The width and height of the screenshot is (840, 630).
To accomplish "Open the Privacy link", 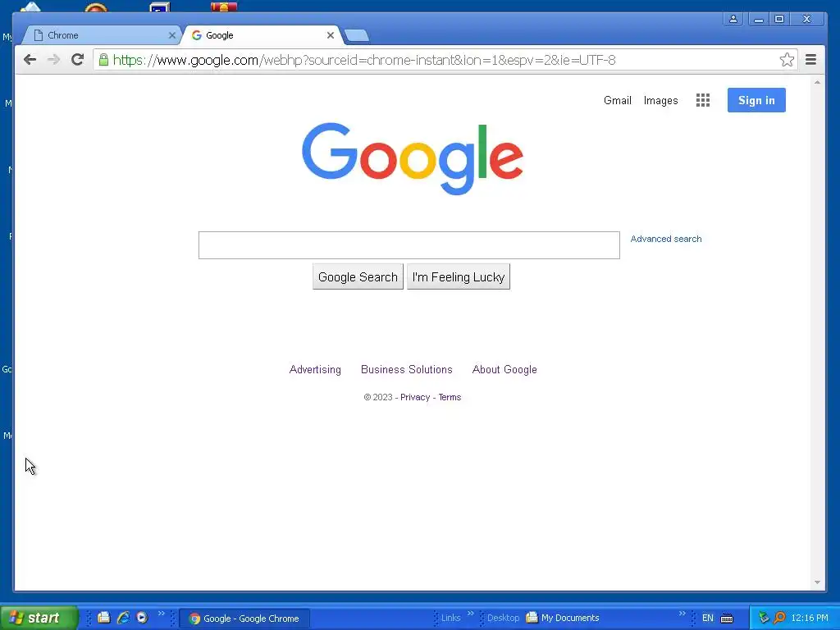I will pos(415,397).
